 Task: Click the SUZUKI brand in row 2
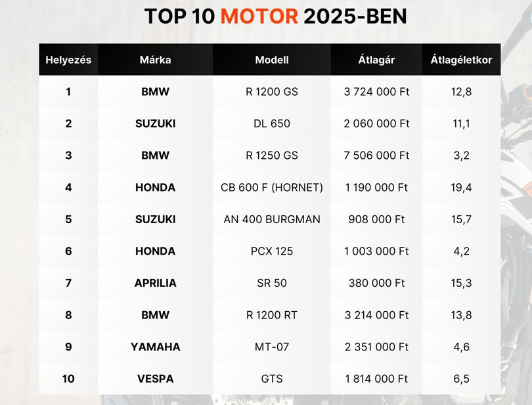coord(156,123)
